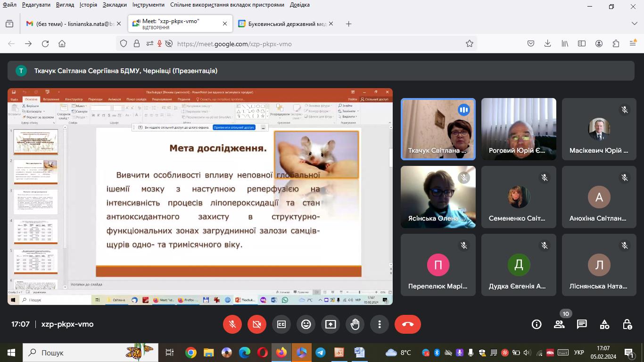644x362 pixels.
Task: Switch the input language УКР indicator
Action: coord(579,353)
